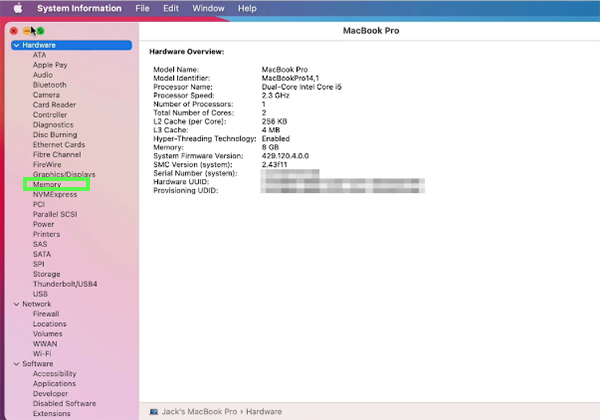Image resolution: width=600 pixels, height=420 pixels.
Task: Open the Help menu
Action: coord(247,8)
